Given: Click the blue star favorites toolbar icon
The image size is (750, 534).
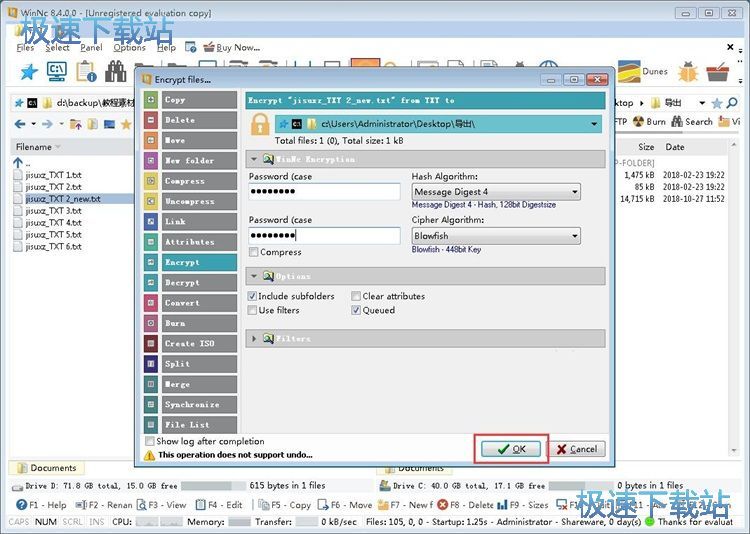Looking at the screenshot, I should coord(29,72).
